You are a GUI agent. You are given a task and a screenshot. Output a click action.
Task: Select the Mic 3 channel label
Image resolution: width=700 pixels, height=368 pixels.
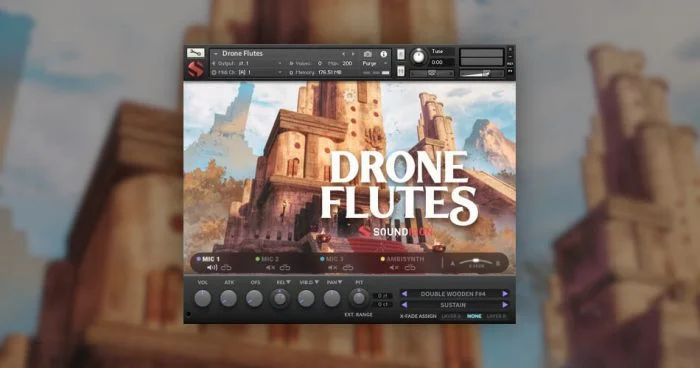coord(335,259)
